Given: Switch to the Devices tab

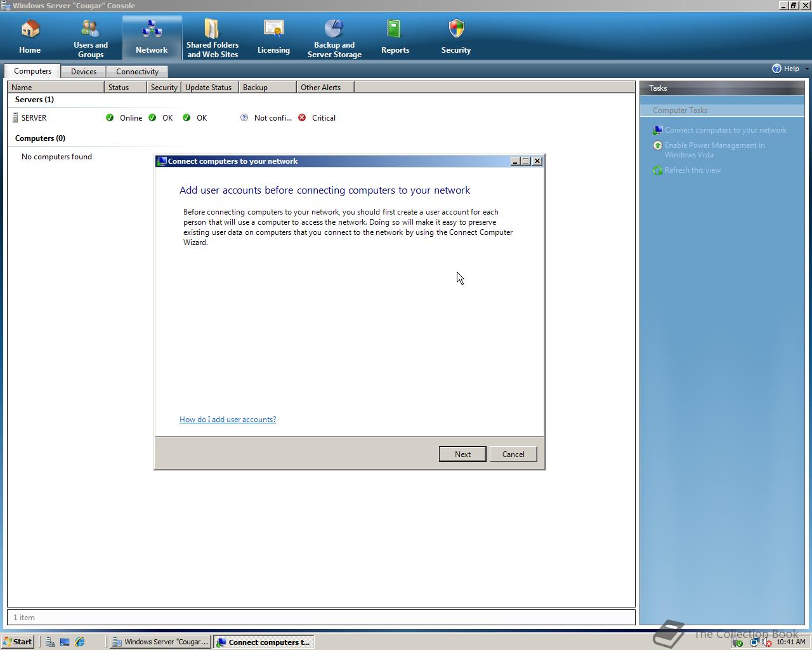Looking at the screenshot, I should [x=84, y=72].
